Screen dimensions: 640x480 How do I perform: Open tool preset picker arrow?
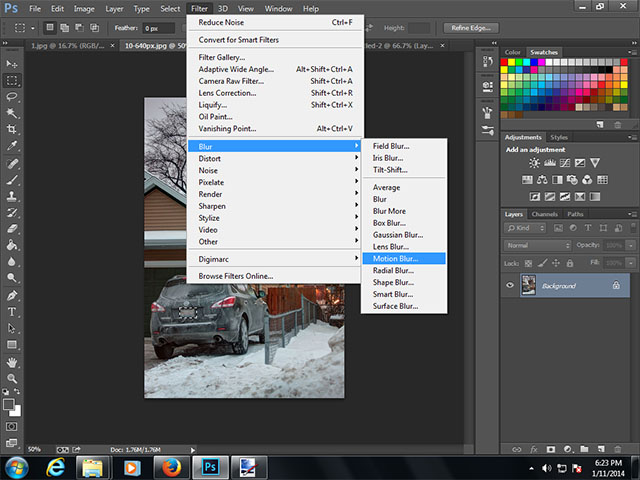[33, 28]
